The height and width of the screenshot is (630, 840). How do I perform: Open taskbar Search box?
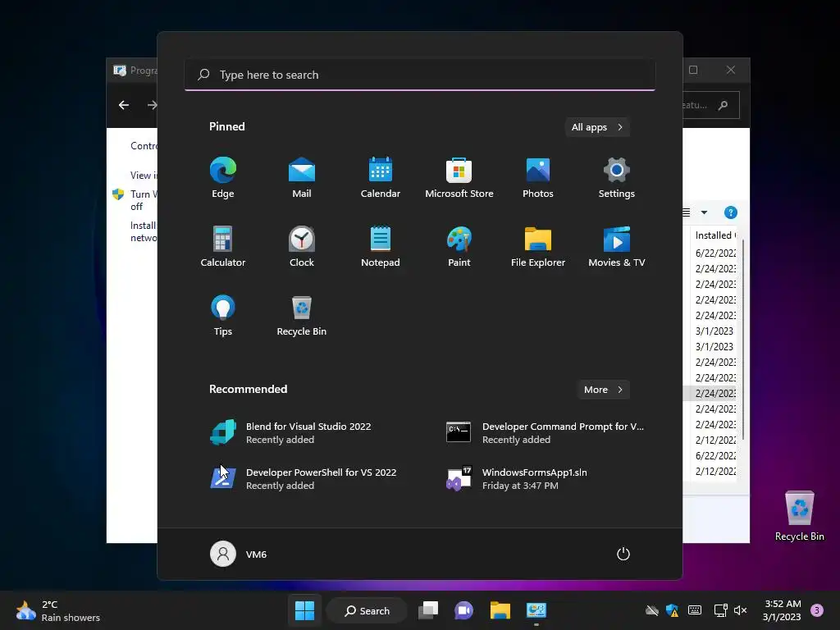(x=367, y=610)
